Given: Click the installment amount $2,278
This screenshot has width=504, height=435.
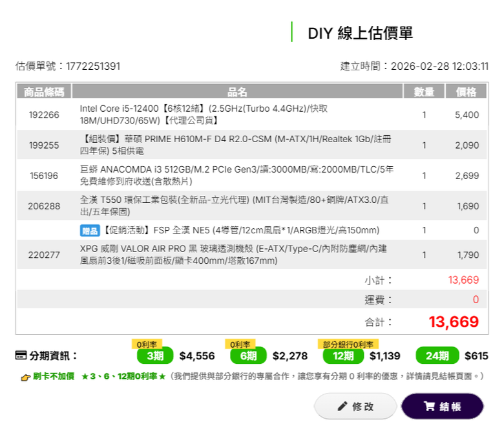Looking at the screenshot, I should tap(290, 356).
